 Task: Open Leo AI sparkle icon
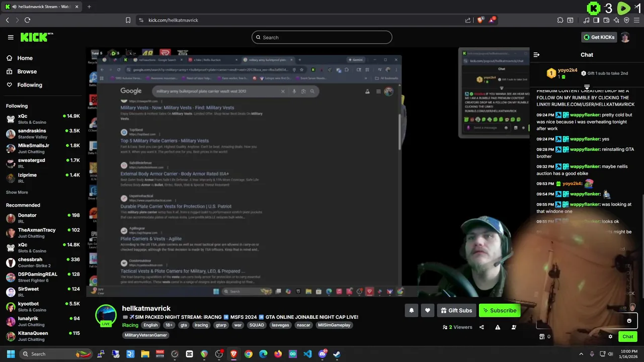tap(616, 20)
